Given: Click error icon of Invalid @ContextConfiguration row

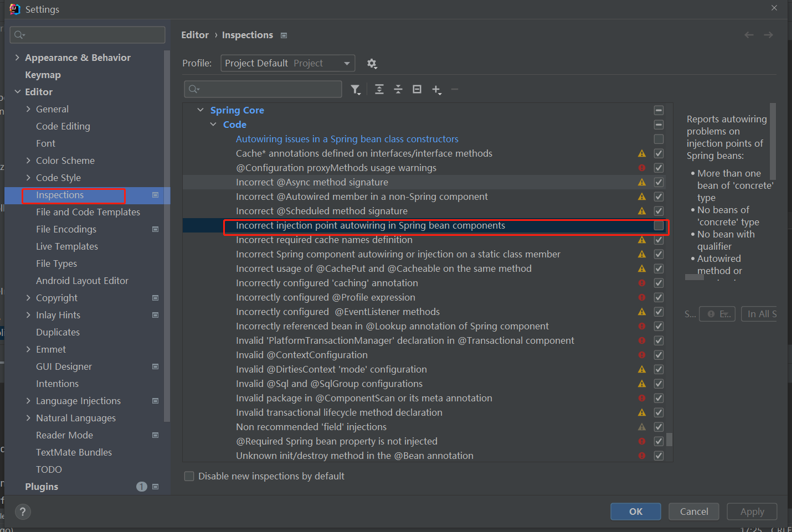Looking at the screenshot, I should tap(642, 355).
